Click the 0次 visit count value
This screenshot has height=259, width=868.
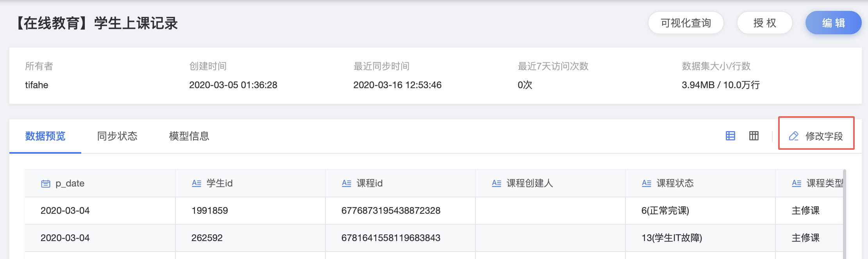click(525, 85)
